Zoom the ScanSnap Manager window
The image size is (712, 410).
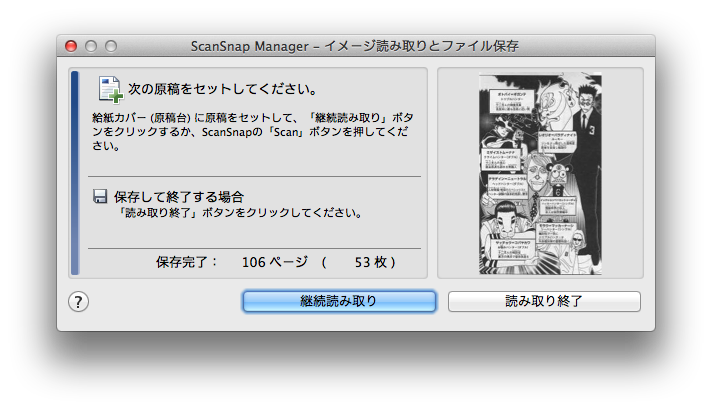pos(111,46)
